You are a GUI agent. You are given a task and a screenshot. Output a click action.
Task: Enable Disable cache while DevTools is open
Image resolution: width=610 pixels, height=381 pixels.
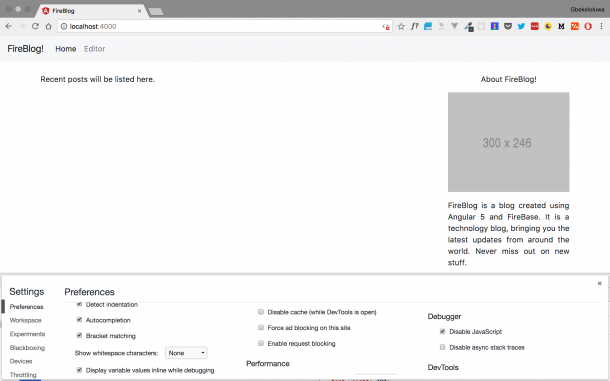pyautogui.click(x=261, y=312)
